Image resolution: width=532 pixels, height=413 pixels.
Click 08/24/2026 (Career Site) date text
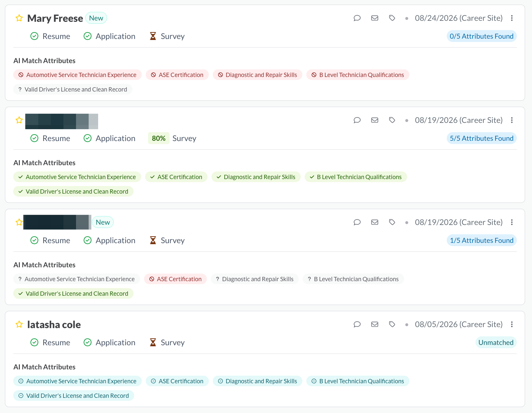[459, 18]
